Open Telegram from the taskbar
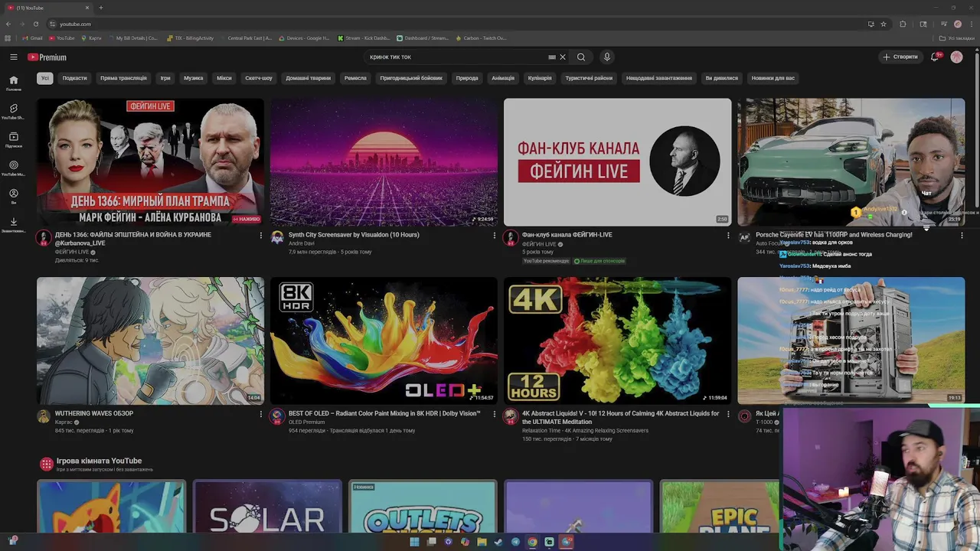980x551 pixels. click(515, 542)
